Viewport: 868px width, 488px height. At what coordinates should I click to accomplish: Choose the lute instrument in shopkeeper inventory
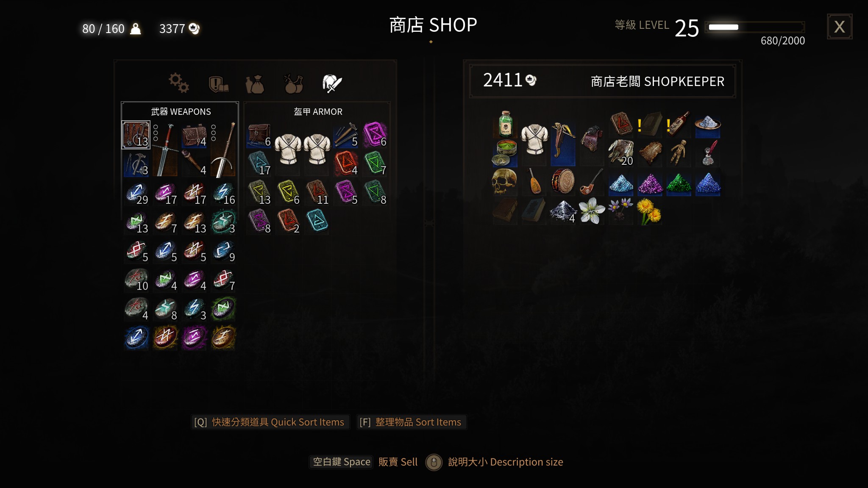pyautogui.click(x=534, y=182)
